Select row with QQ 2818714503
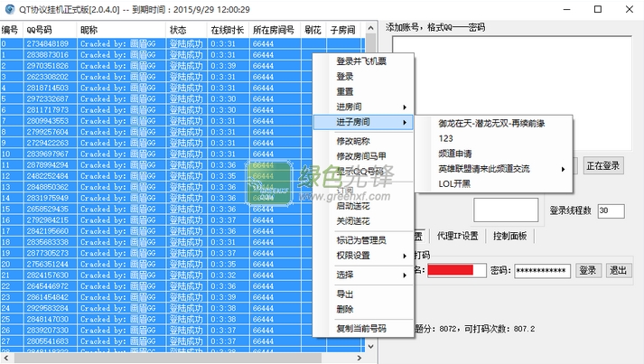This screenshot has width=644, height=364. 182,88
